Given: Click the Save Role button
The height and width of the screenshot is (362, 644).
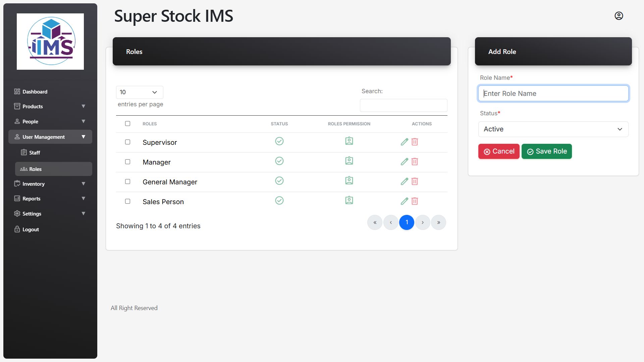Looking at the screenshot, I should point(546,152).
